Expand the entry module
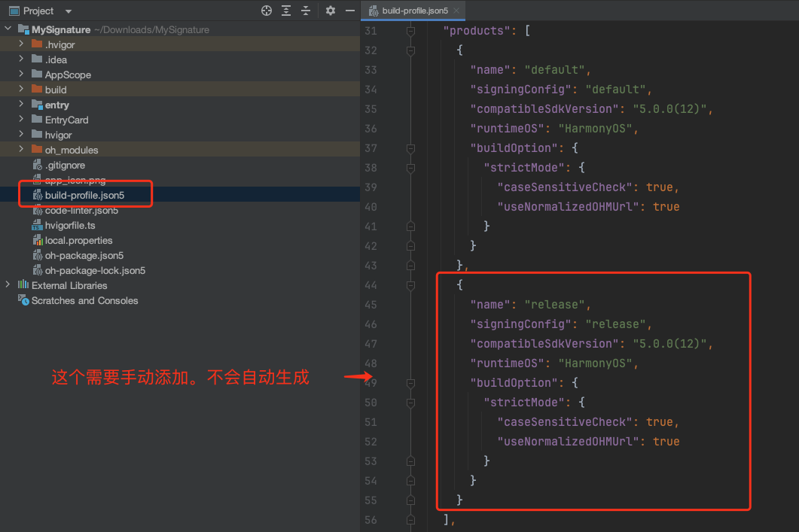This screenshot has width=799, height=532. (x=21, y=105)
